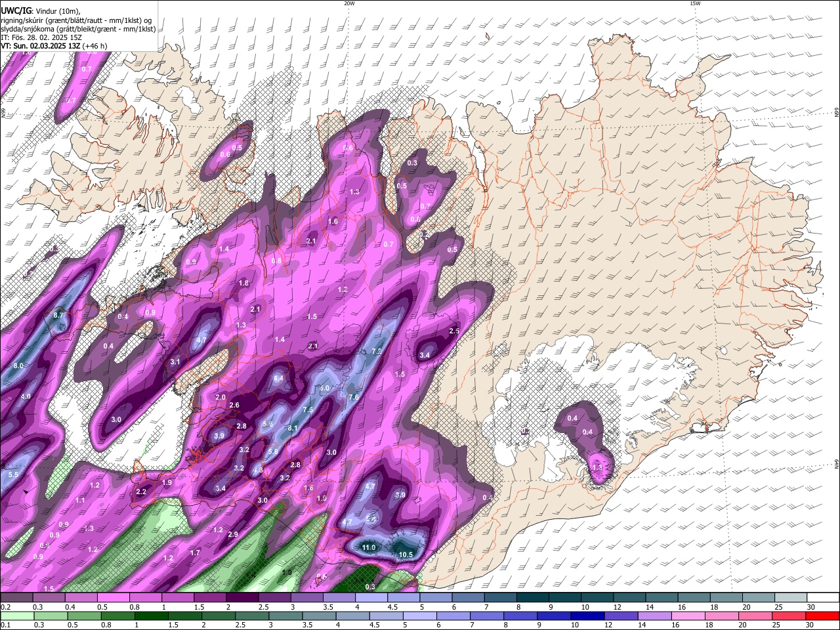Click the '2.5' precipitation value

[x=454, y=331]
